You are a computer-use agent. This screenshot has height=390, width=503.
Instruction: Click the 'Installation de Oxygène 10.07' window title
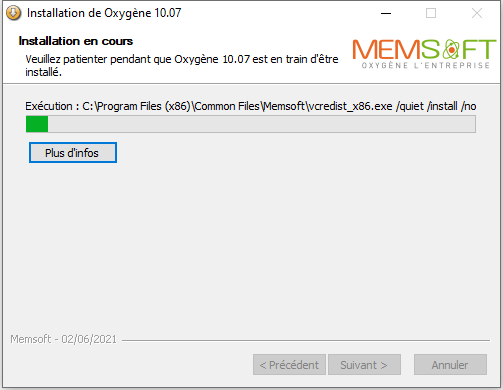[104, 13]
